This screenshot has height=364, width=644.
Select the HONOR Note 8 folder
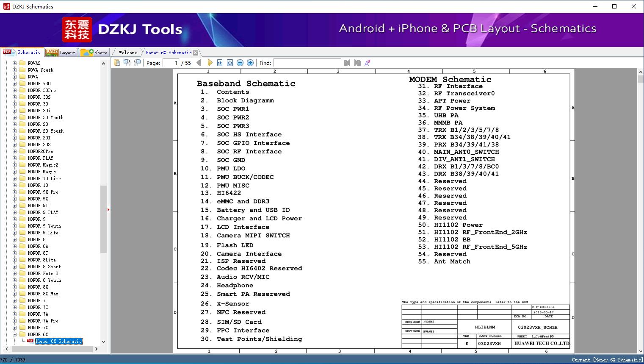(43, 273)
